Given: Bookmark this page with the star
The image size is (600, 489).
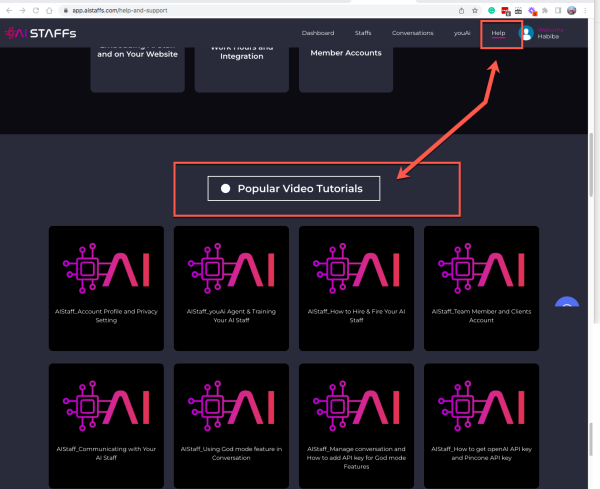Looking at the screenshot, I should (475, 11).
